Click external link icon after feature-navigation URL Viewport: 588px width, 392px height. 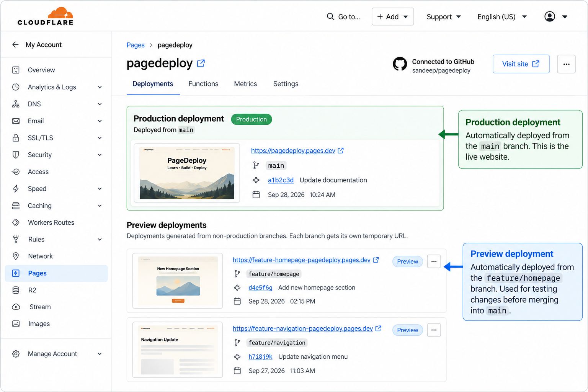click(378, 328)
